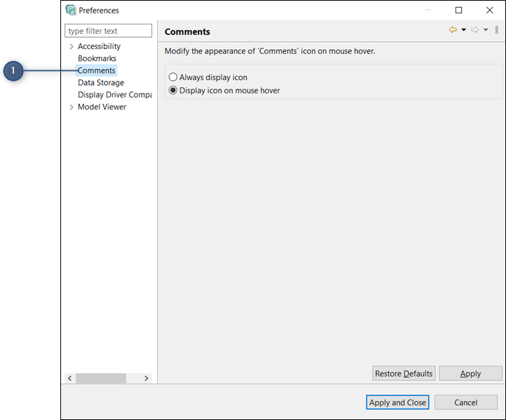Select the Display Driver Compatibility tree item
This screenshot has width=506, height=420.
pos(114,95)
